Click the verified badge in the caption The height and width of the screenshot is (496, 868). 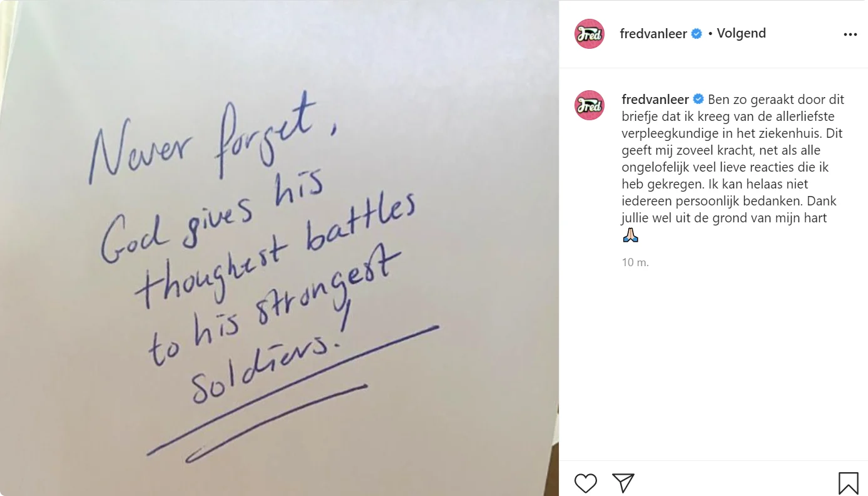(x=698, y=99)
